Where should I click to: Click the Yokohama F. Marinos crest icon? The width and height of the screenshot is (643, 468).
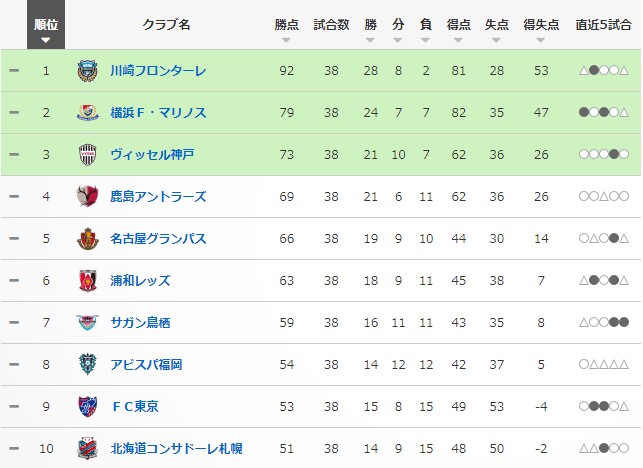click(88, 113)
